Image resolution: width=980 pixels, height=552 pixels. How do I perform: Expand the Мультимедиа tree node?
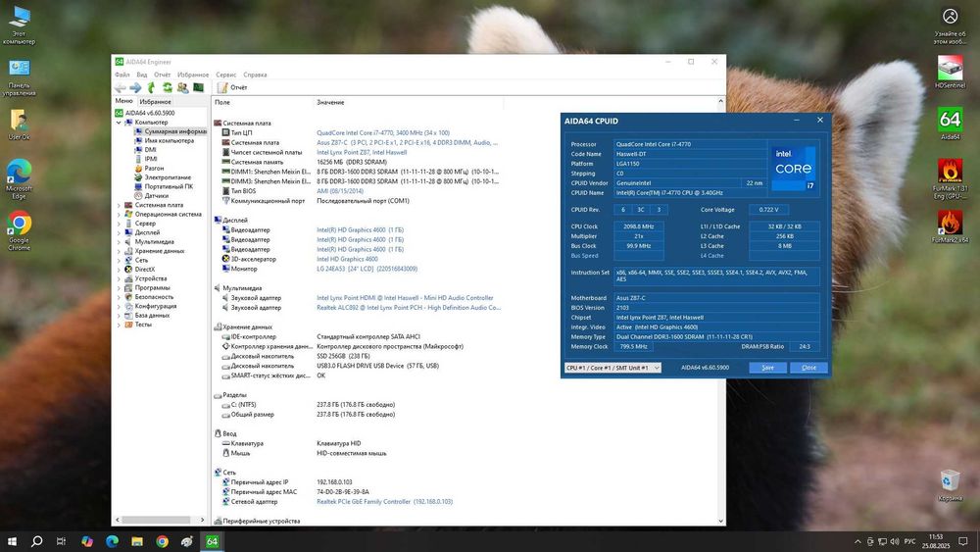pos(119,242)
